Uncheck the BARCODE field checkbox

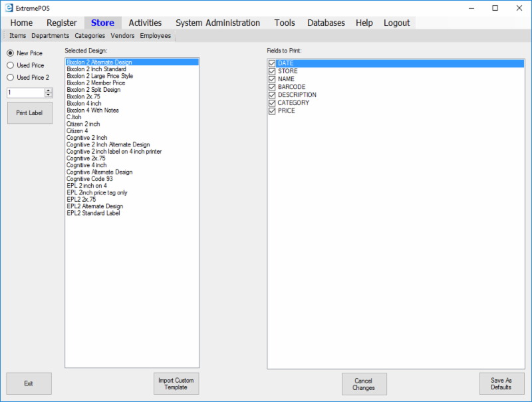(x=272, y=87)
